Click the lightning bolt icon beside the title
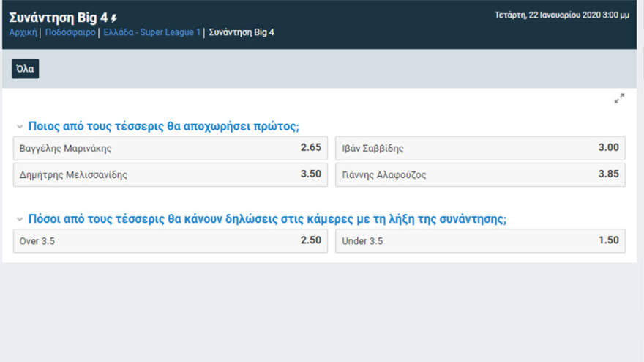The width and height of the screenshot is (644, 362). coord(113,18)
